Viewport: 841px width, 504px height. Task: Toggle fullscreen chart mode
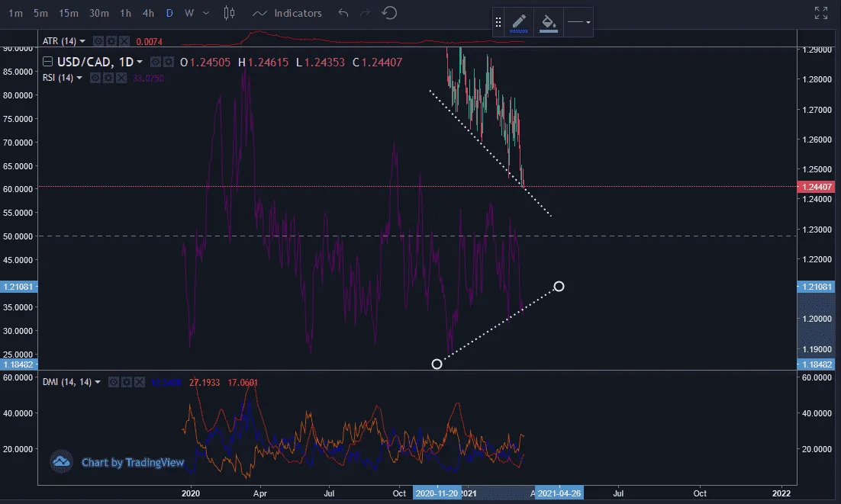(x=821, y=13)
